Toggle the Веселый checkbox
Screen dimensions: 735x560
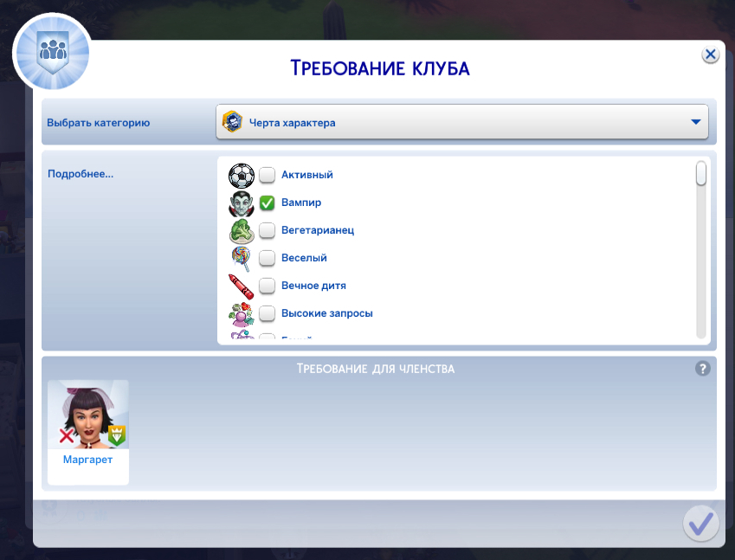point(268,258)
